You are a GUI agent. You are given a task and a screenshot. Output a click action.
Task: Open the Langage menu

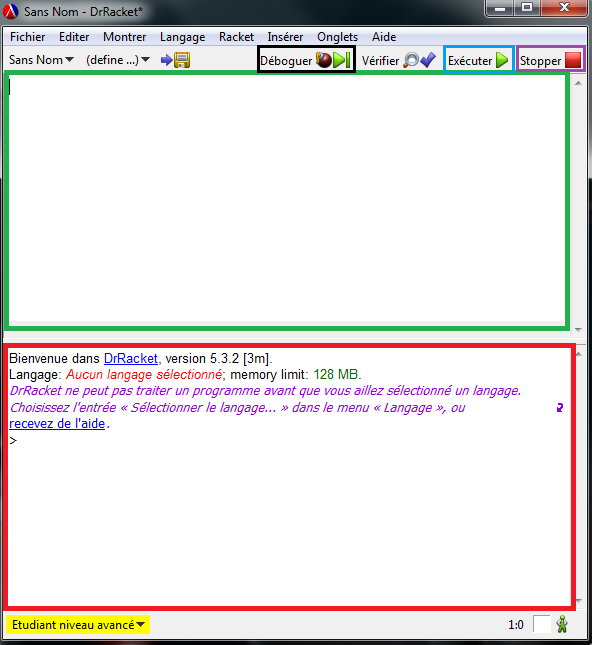point(182,37)
